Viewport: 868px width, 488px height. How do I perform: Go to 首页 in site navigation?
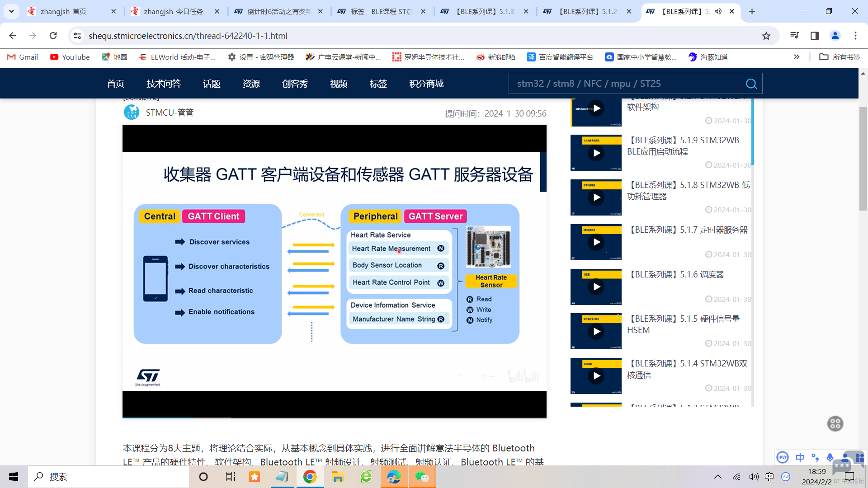click(x=116, y=84)
